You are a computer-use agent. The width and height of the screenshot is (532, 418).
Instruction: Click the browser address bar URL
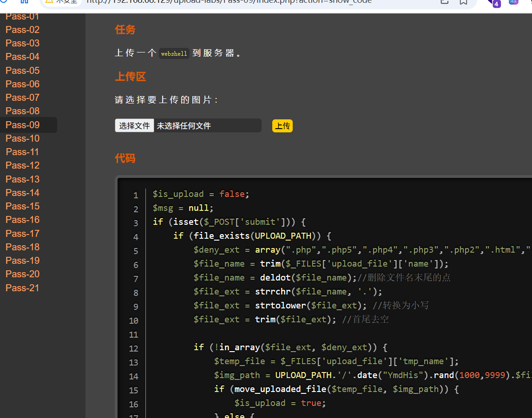229,2
